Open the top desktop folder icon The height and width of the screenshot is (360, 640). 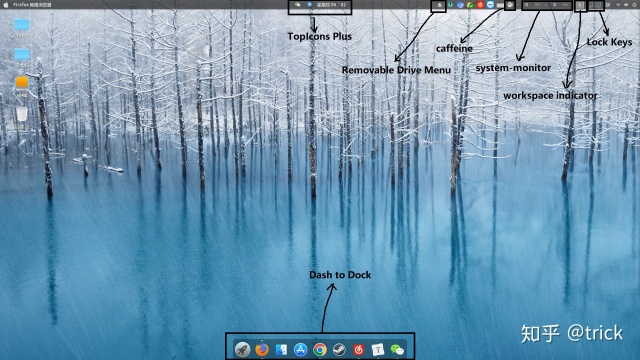point(22,25)
